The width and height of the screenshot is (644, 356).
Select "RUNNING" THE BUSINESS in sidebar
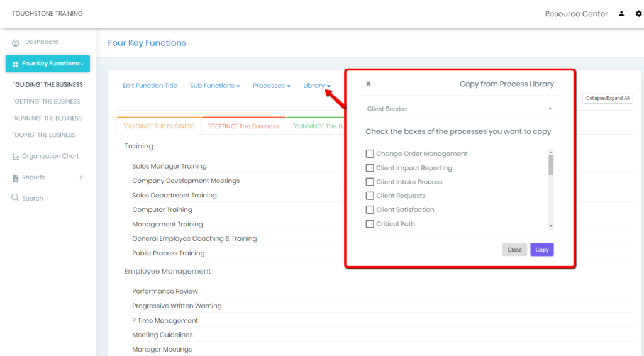coord(47,118)
